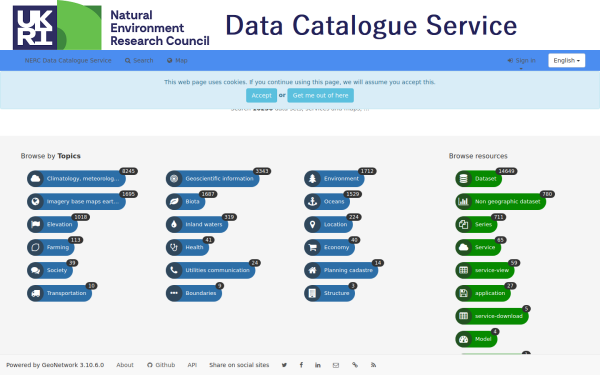The width and height of the screenshot is (600, 375).
Task: Filter resources by Model
Action: click(476, 339)
